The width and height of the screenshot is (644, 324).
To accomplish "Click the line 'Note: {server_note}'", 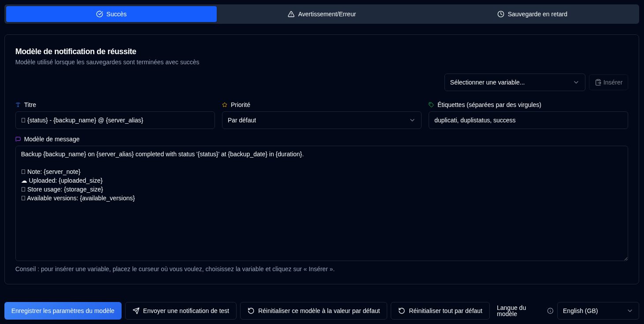I will click(51, 172).
